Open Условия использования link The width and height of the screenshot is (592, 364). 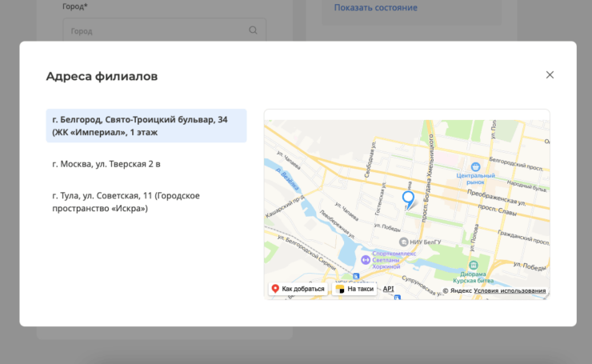(x=510, y=290)
